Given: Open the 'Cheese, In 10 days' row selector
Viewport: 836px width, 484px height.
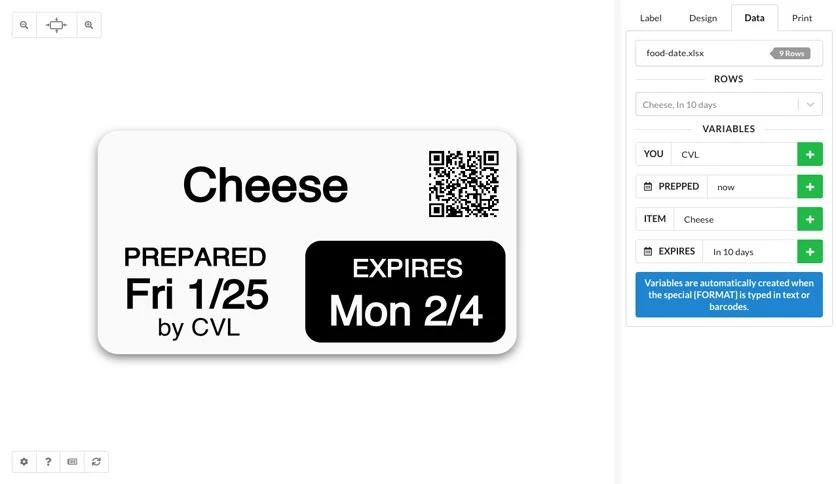Looking at the screenshot, I should click(729, 104).
